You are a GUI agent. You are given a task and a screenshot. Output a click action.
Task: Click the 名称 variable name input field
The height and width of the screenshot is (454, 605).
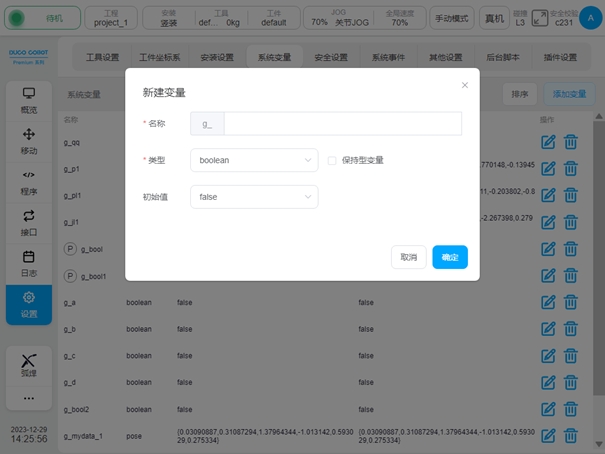[342, 123]
